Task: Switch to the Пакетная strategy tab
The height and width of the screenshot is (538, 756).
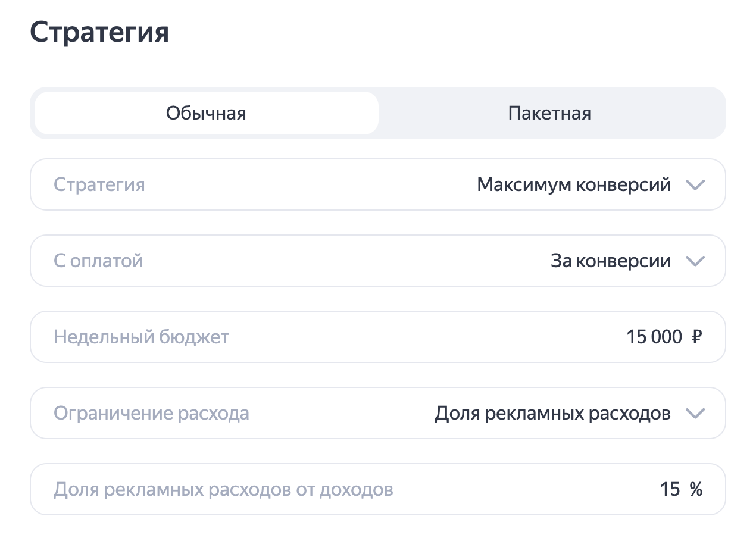Action: pos(549,113)
